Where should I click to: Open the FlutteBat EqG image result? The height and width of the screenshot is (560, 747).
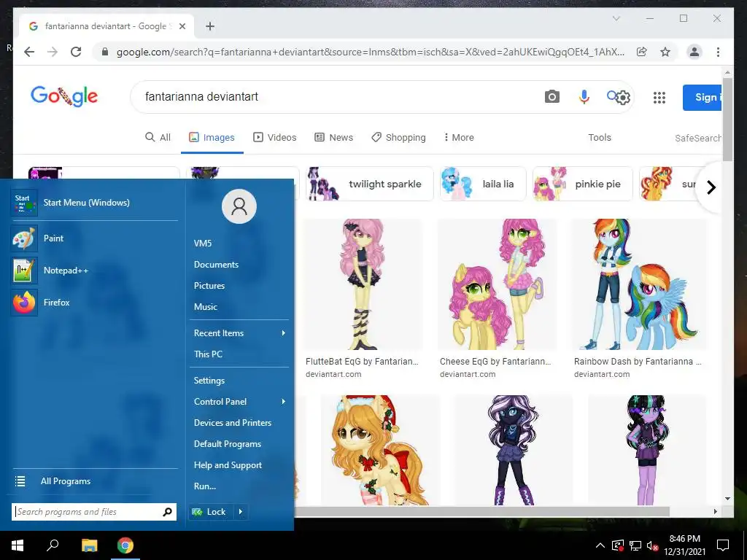[x=363, y=284]
